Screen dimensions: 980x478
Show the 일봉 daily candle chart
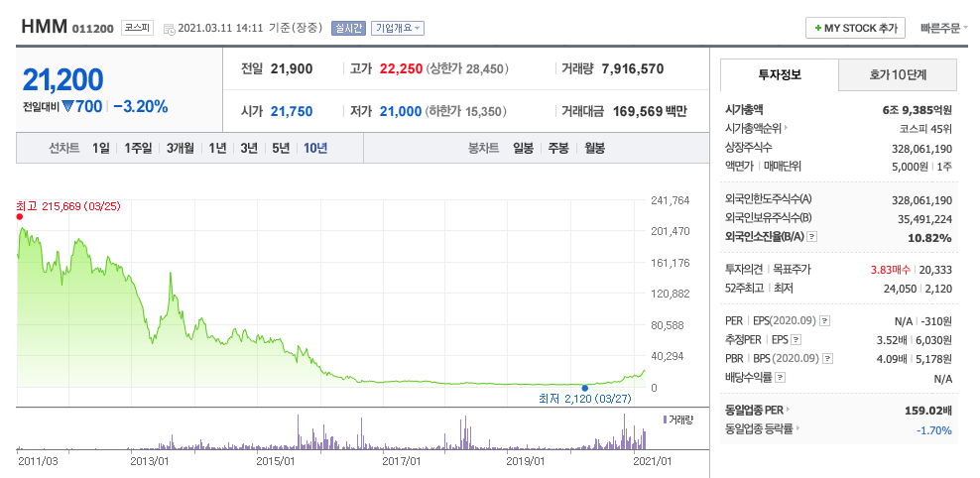pos(523,148)
